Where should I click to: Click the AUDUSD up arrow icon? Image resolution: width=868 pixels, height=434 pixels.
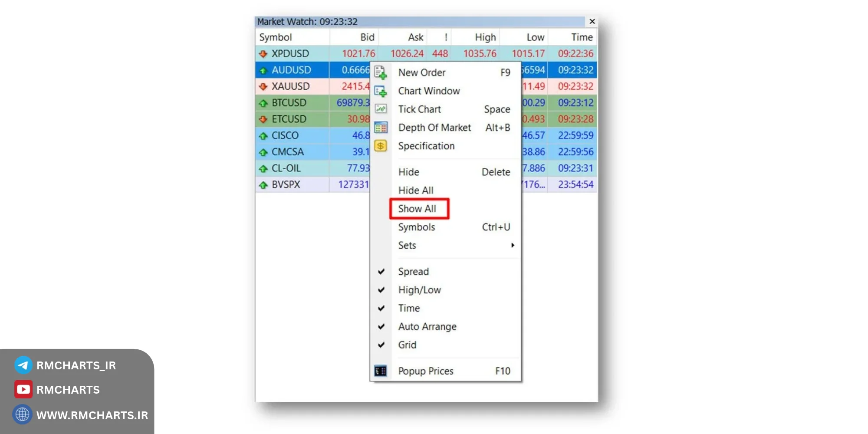pos(263,70)
